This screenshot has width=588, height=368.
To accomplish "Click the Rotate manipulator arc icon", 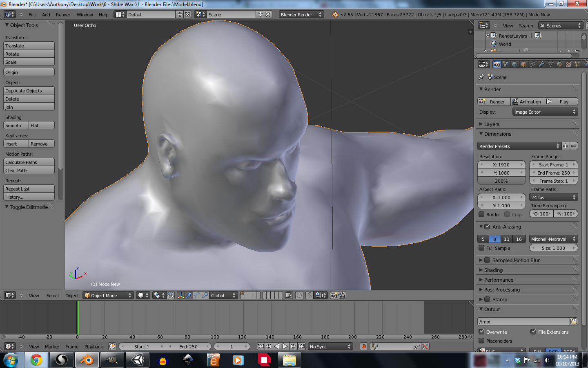I will click(197, 295).
